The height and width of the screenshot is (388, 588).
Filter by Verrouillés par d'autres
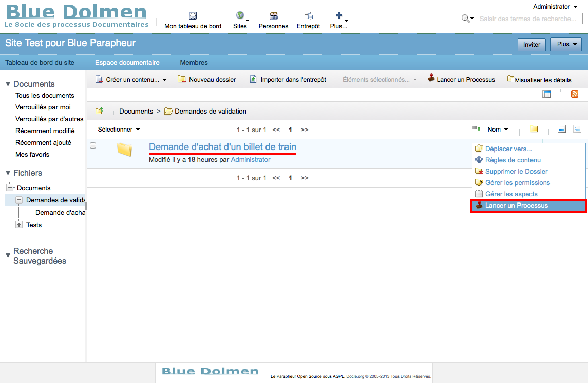coord(49,119)
